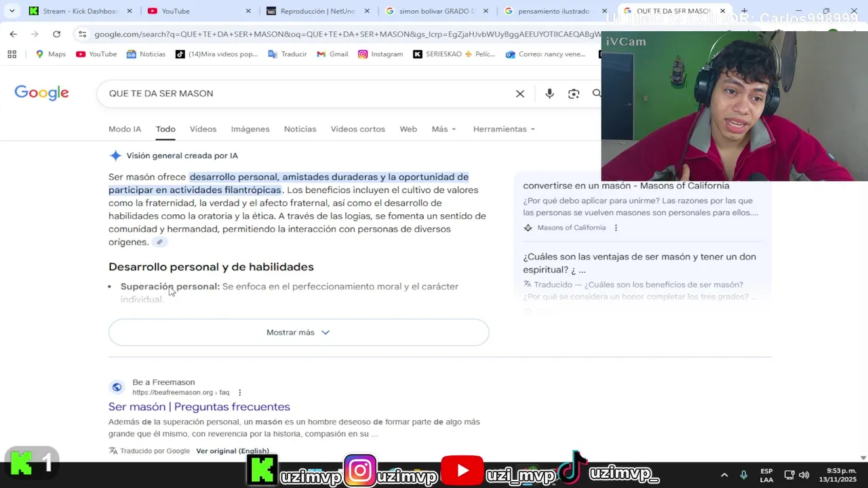Switch to Imágenes results tab

pos(250,129)
